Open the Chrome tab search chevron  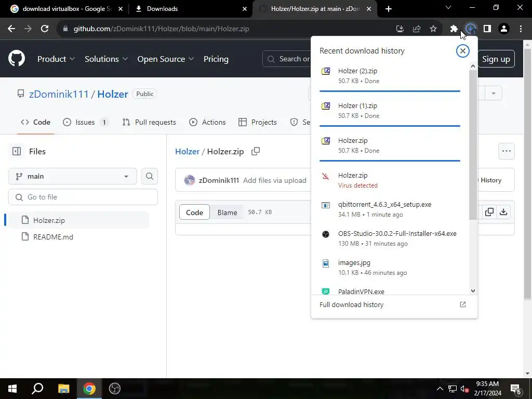click(x=448, y=8)
